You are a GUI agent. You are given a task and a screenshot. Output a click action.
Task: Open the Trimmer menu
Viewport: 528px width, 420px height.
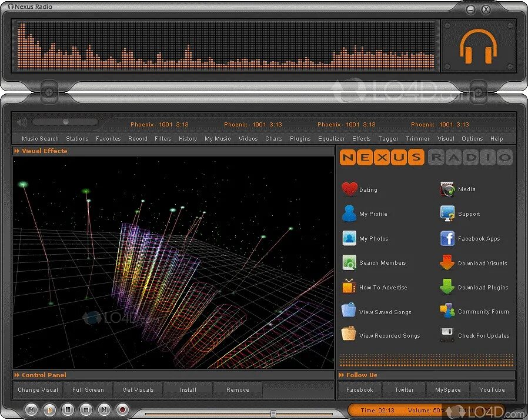click(x=417, y=138)
